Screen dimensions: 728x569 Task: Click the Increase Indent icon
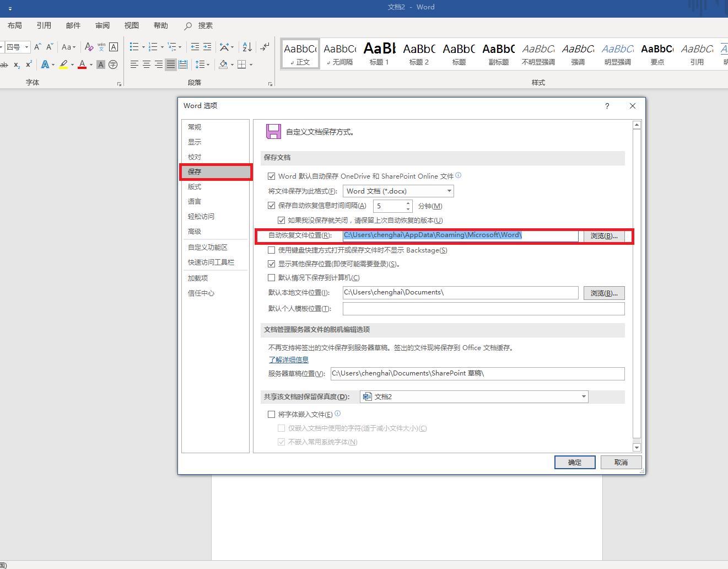click(207, 47)
